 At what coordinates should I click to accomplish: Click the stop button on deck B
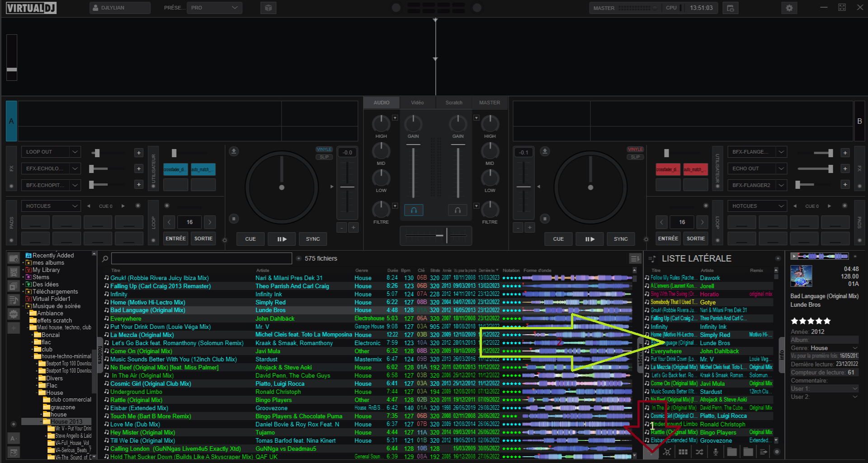tap(545, 219)
